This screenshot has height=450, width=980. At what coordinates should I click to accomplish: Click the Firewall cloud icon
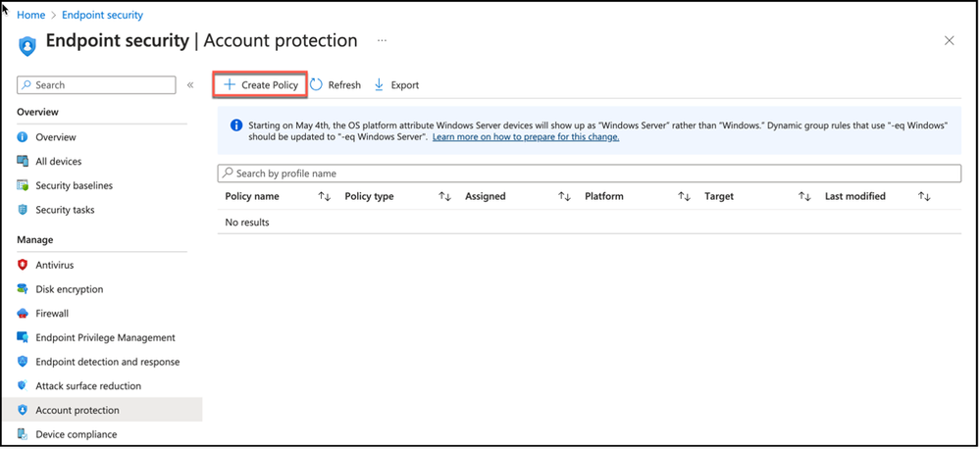point(23,313)
